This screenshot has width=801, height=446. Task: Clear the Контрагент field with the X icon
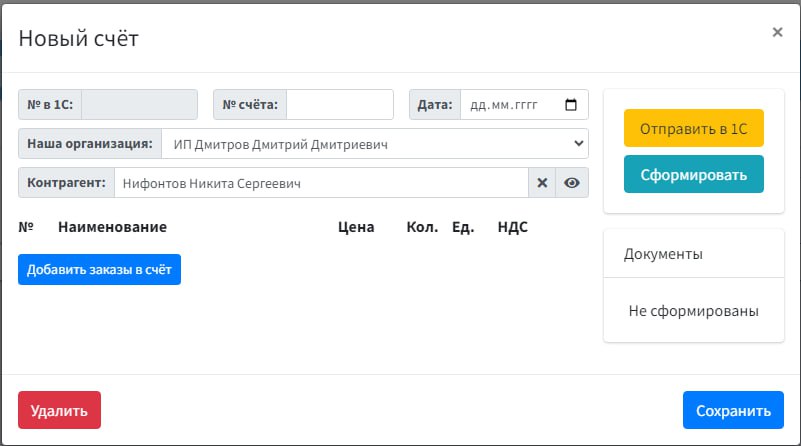click(x=542, y=182)
